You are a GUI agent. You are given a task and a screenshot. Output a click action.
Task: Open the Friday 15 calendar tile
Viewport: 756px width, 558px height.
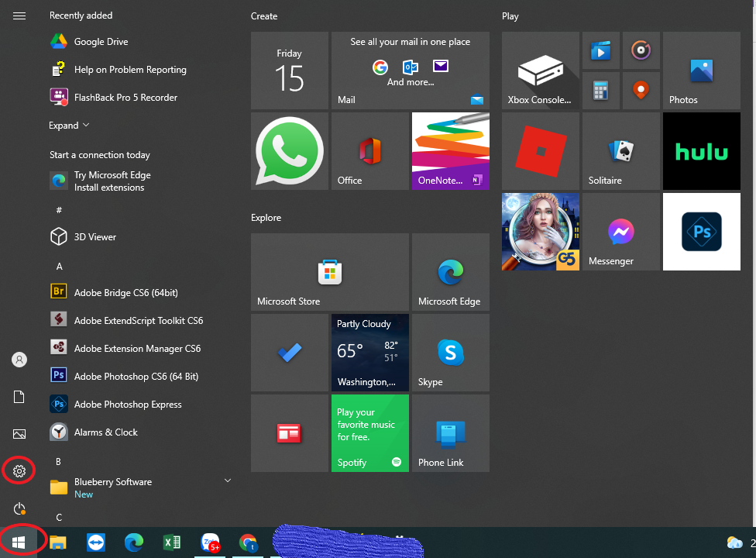289,71
